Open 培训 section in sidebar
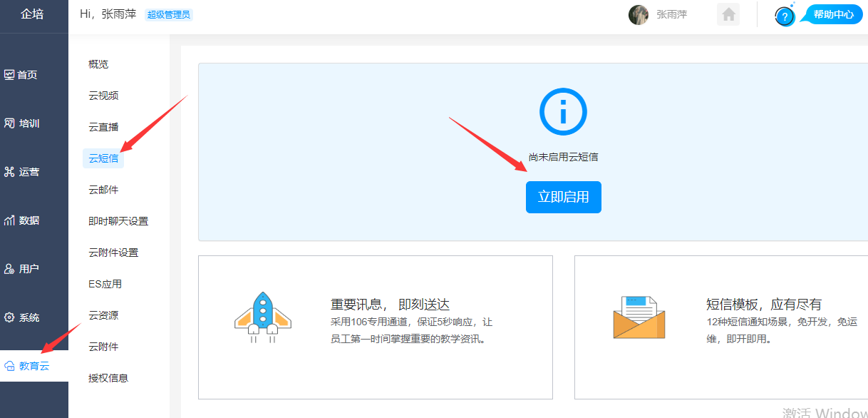 coord(22,123)
